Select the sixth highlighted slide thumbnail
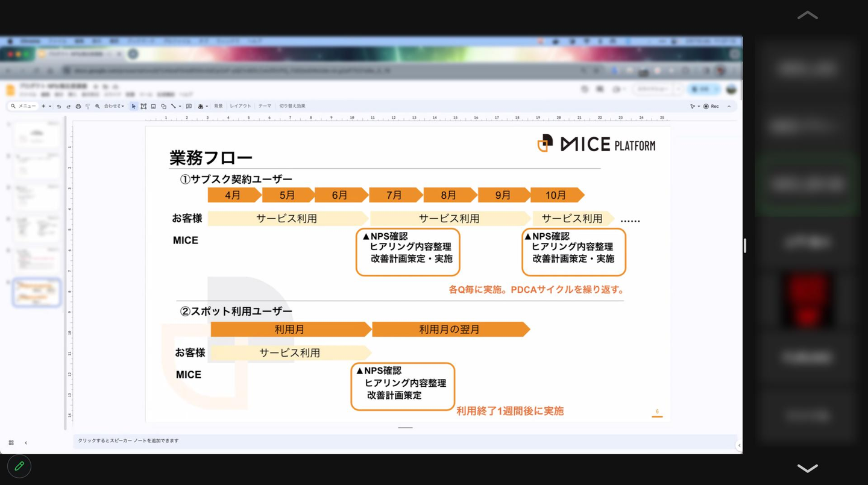This screenshot has width=868, height=485. click(36, 292)
